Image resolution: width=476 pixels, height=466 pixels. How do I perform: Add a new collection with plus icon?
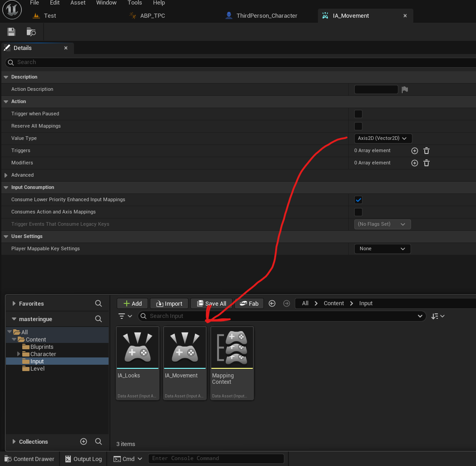coord(83,441)
